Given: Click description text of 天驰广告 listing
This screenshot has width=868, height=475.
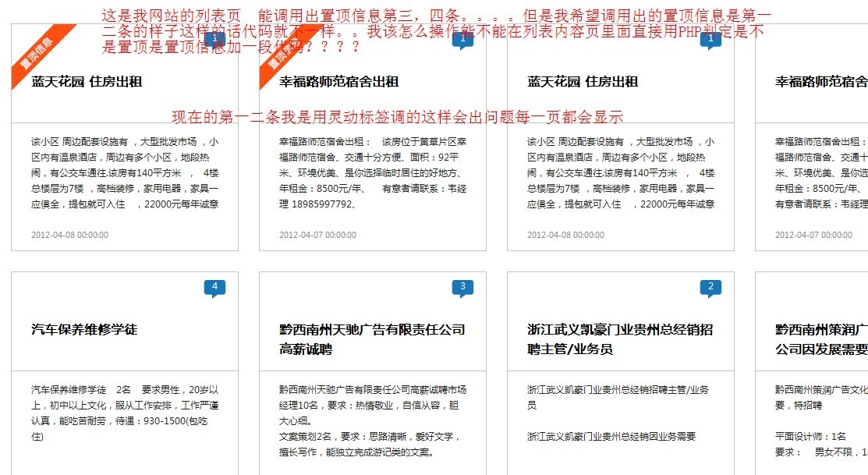Looking at the screenshot, I should [373, 420].
